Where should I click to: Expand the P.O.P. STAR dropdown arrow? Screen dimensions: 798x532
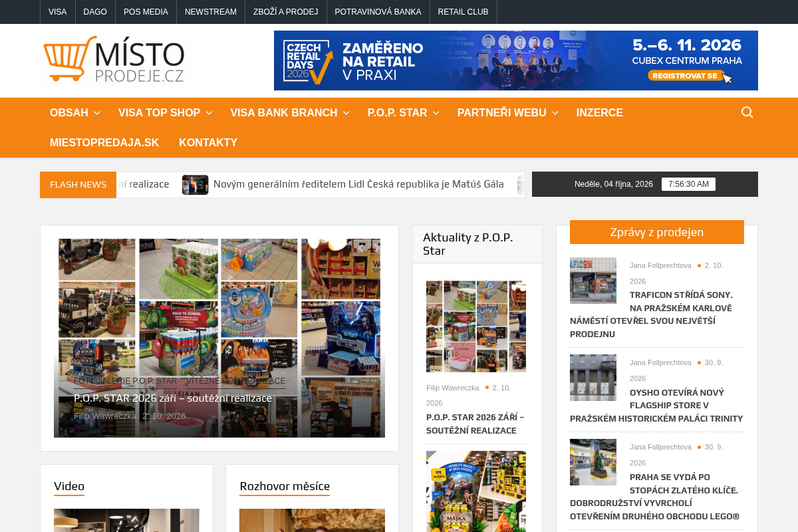pyautogui.click(x=436, y=113)
